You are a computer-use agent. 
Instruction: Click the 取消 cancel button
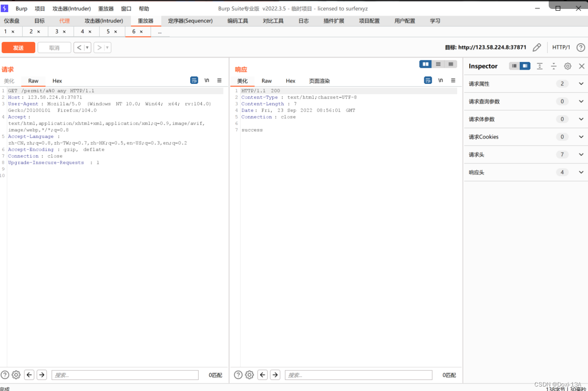pyautogui.click(x=54, y=47)
